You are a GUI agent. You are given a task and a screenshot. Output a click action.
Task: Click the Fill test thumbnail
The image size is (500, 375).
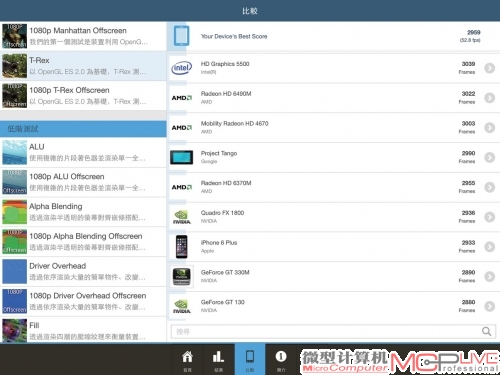[x=14, y=331]
